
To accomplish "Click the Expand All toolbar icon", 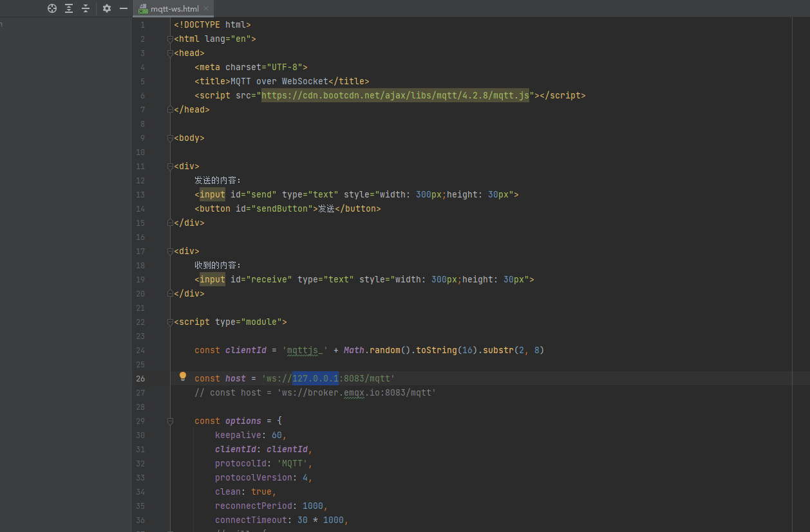I will tap(69, 8).
